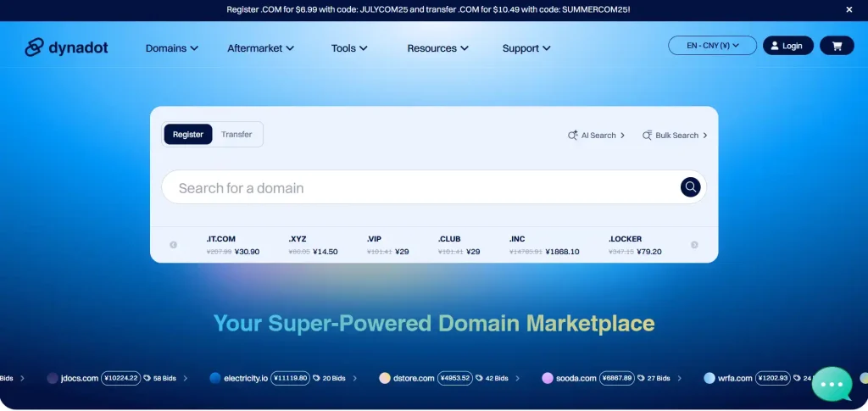
Task: Click the Login button
Action: (787, 46)
